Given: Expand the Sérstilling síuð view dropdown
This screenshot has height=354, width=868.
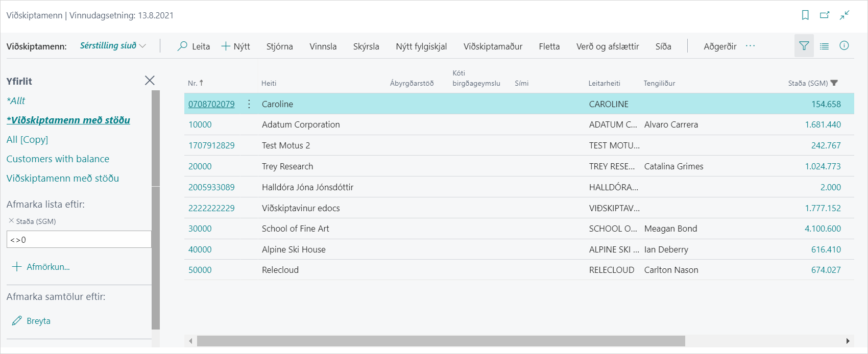Looking at the screenshot, I should coord(142,46).
